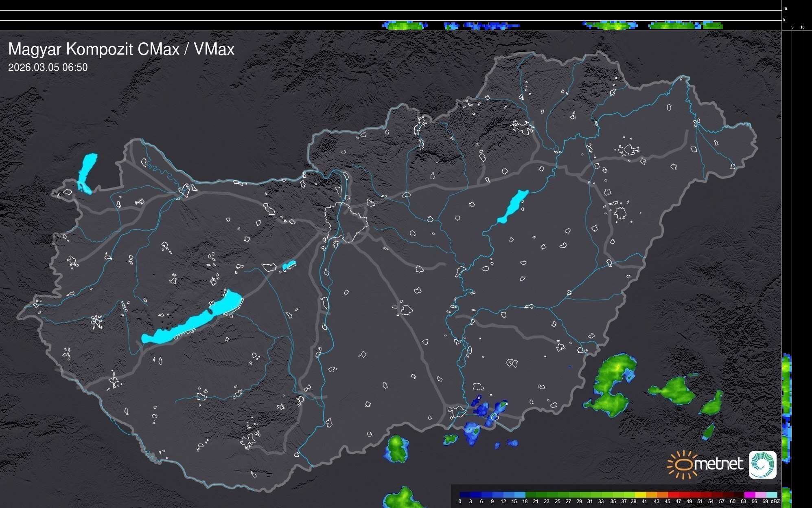Pick the orange 43 dBZ legend swatch
The image size is (812, 508).
(x=662, y=495)
